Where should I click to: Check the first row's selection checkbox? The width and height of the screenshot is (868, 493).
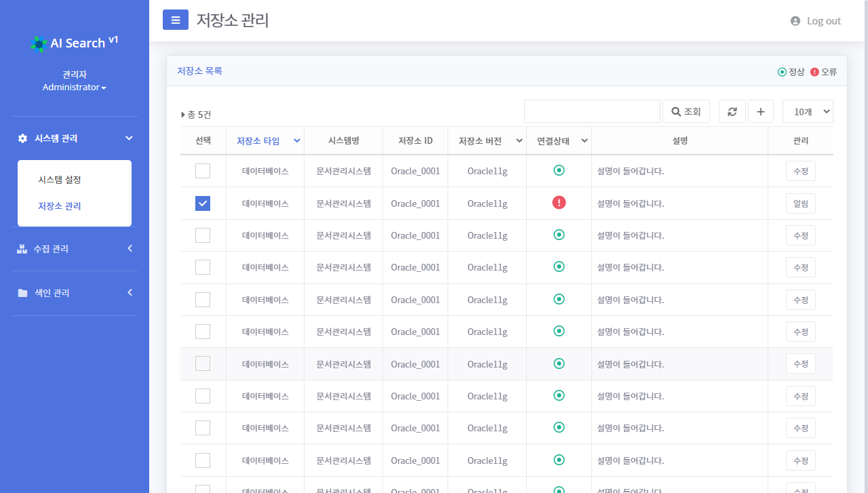point(203,171)
